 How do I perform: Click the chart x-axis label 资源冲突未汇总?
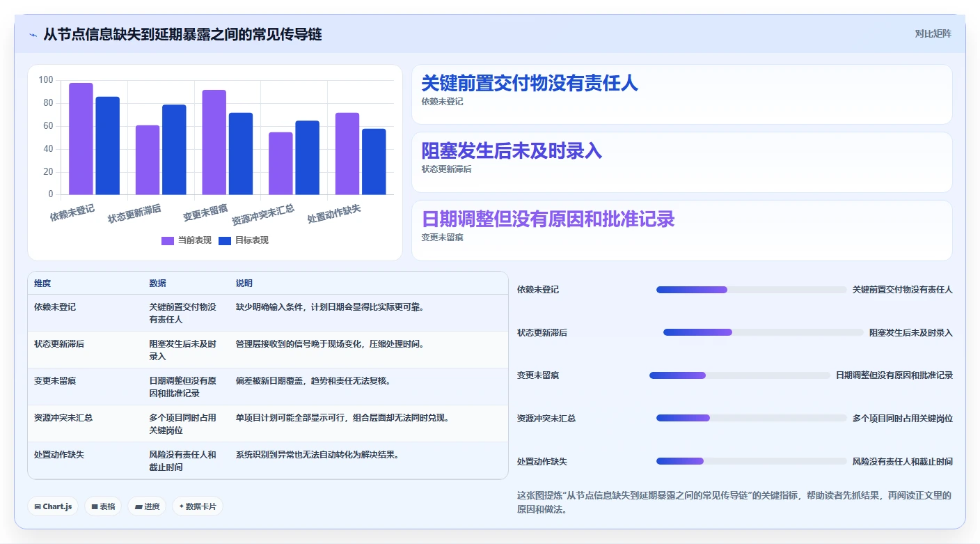coord(263,215)
